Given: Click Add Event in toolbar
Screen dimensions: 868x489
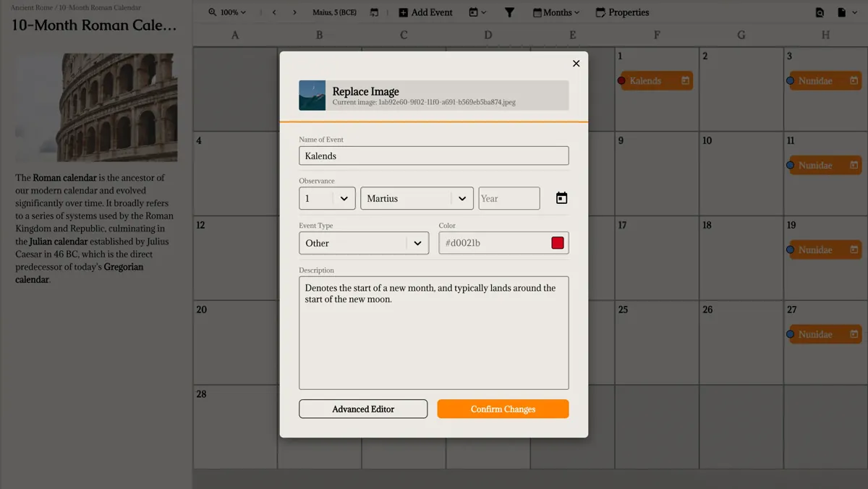Looking at the screenshot, I should pyautogui.click(x=425, y=12).
